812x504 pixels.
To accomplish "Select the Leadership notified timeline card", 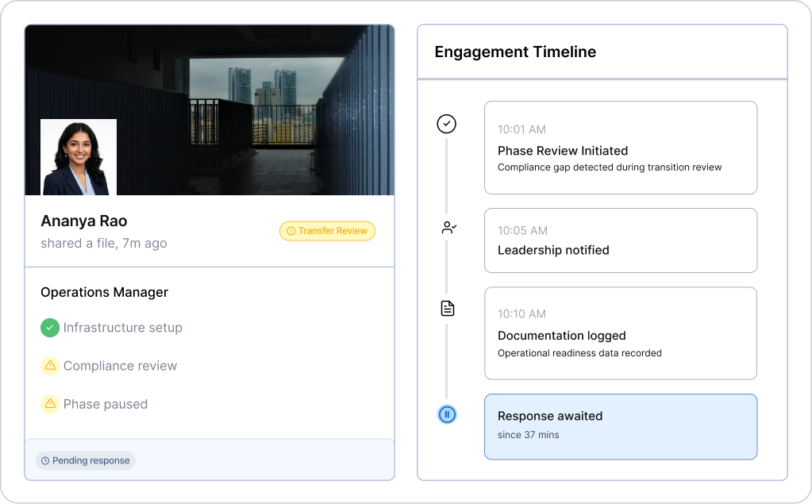I will [x=620, y=240].
